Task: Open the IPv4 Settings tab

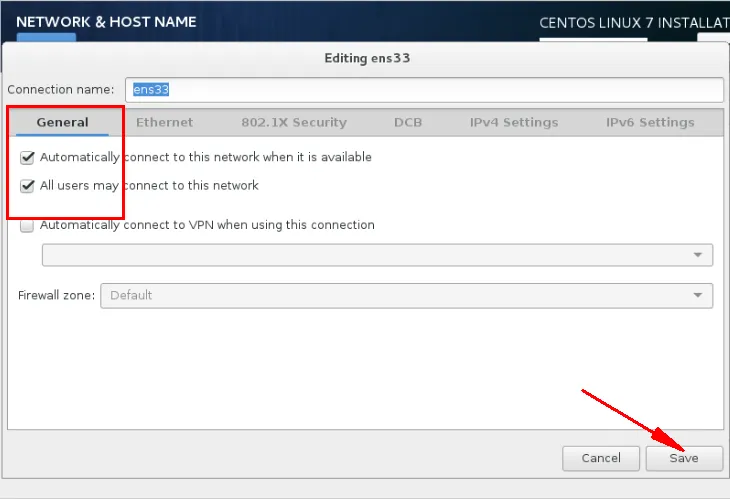Action: click(x=513, y=122)
